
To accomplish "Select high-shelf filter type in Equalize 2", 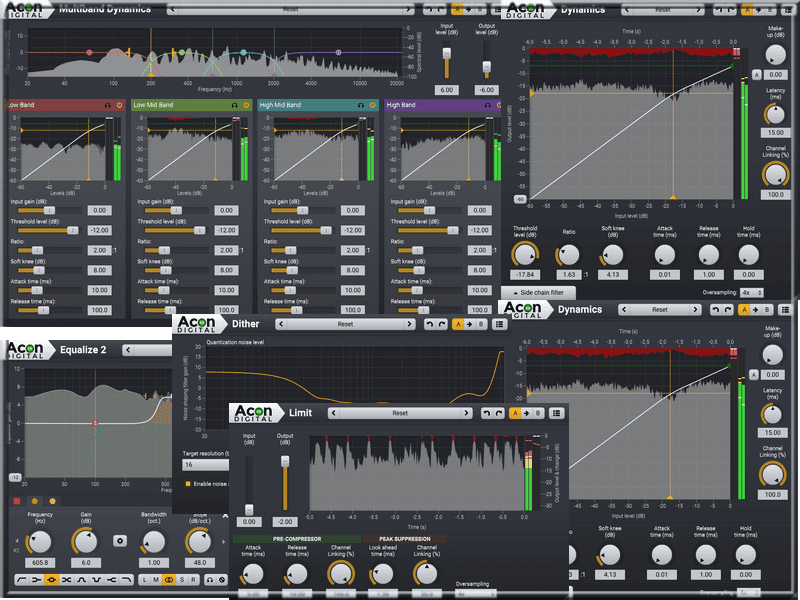I will point(112,580).
